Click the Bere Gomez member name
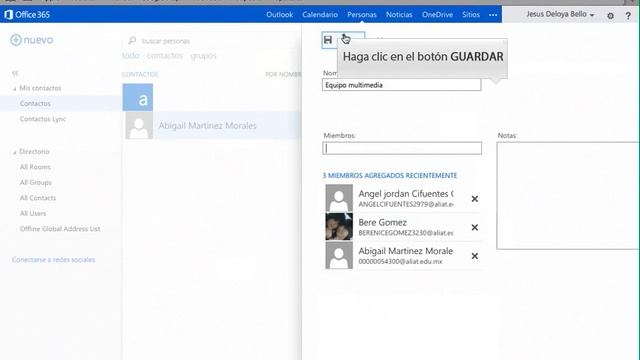The height and width of the screenshot is (360, 640). coord(382,222)
